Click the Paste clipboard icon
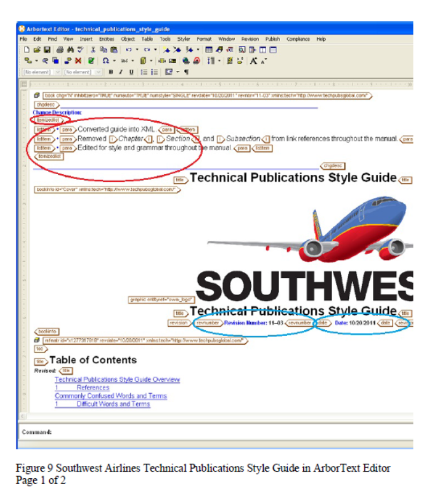The width and height of the screenshot is (434, 504). [x=114, y=49]
